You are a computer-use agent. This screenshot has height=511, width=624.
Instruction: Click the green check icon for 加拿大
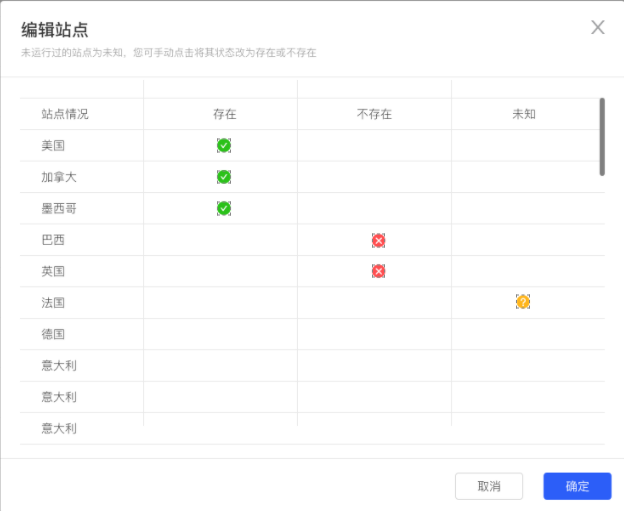pyautogui.click(x=224, y=177)
